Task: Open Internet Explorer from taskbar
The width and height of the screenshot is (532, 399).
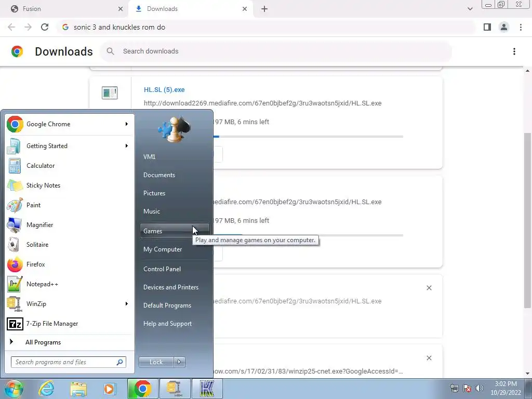Action: [46, 389]
